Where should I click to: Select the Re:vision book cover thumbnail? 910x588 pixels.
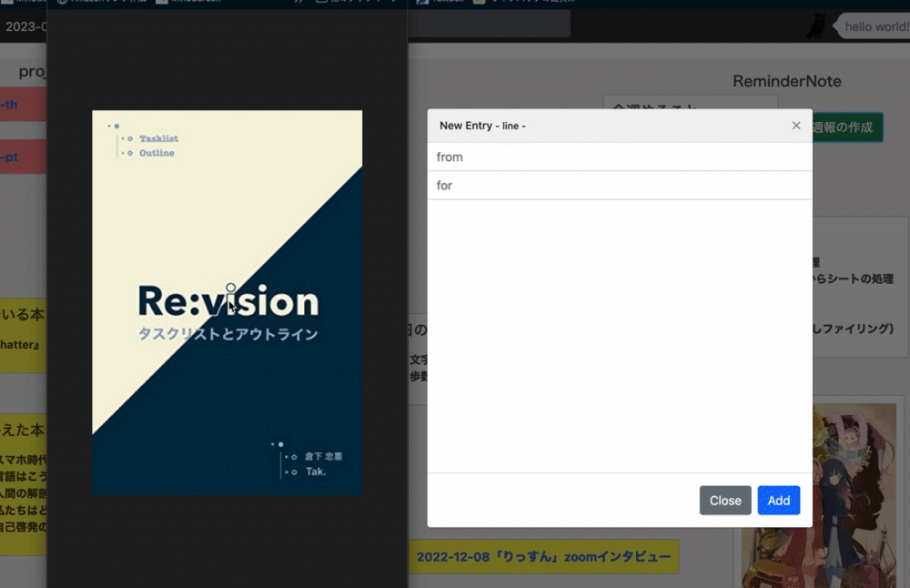click(x=227, y=302)
